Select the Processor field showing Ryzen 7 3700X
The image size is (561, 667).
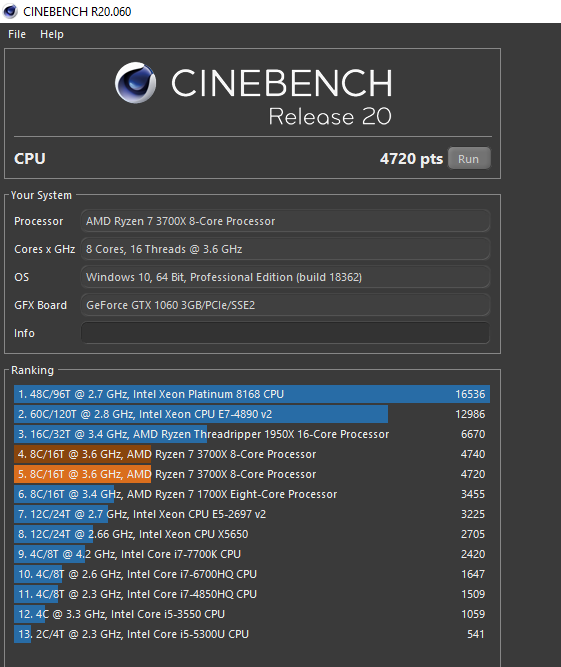285,221
